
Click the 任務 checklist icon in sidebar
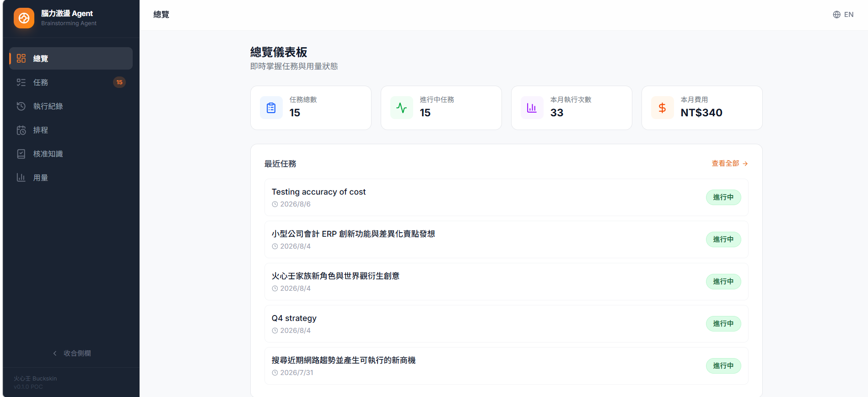21,82
